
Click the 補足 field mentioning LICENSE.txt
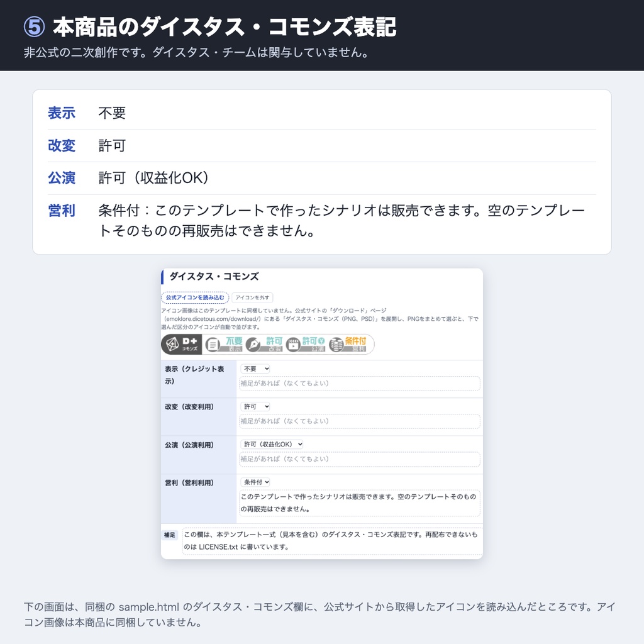332,540
